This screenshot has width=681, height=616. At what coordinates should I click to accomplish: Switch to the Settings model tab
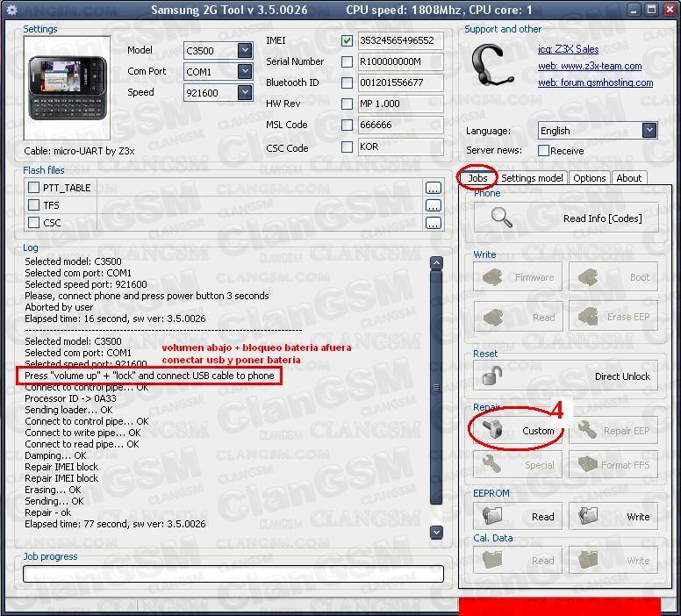[532, 178]
